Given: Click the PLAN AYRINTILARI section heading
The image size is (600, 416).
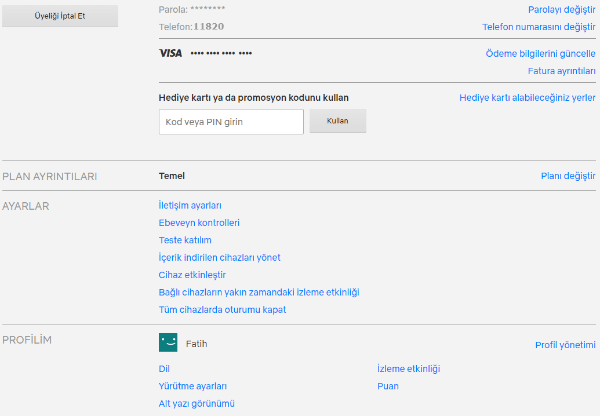Looking at the screenshot, I should click(x=50, y=176).
